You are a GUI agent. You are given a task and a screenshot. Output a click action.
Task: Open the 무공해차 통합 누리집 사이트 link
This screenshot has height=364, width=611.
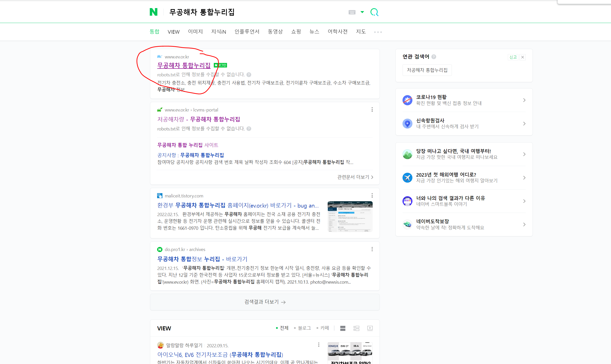tap(188, 145)
